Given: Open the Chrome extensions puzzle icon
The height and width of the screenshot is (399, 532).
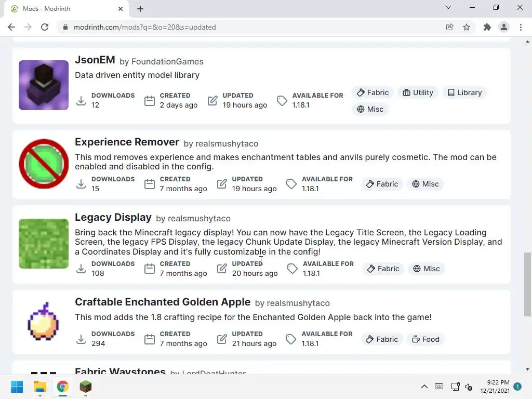Looking at the screenshot, I should [x=487, y=27].
